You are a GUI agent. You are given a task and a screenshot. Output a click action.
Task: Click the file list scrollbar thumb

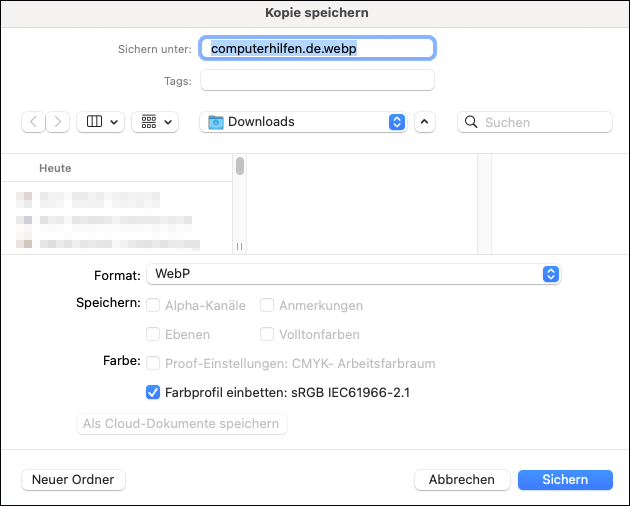[240, 166]
